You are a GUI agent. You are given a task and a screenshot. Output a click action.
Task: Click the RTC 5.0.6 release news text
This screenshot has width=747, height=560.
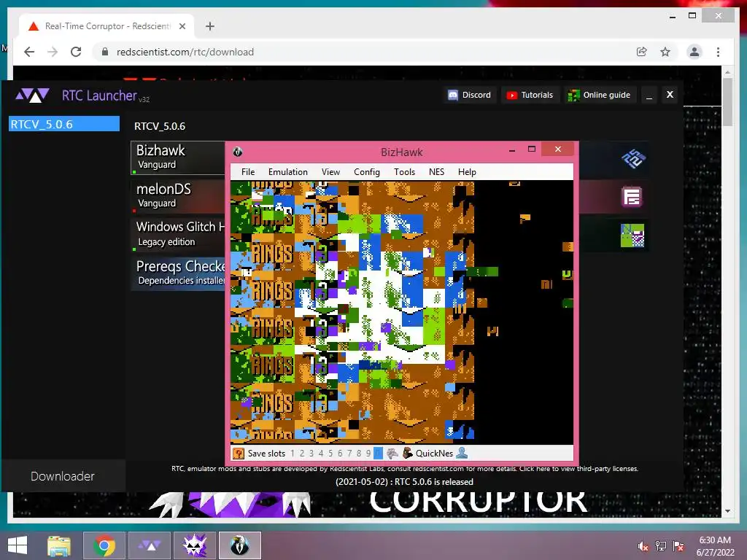pyautogui.click(x=404, y=482)
